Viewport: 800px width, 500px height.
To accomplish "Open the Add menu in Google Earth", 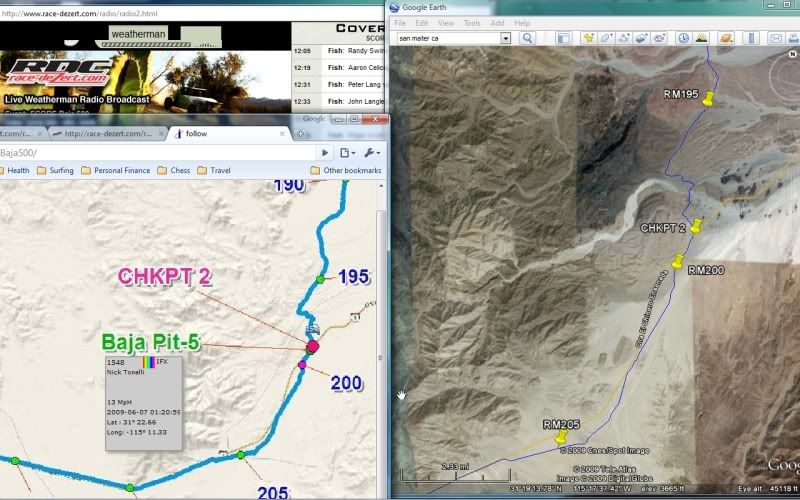I will [x=497, y=23].
